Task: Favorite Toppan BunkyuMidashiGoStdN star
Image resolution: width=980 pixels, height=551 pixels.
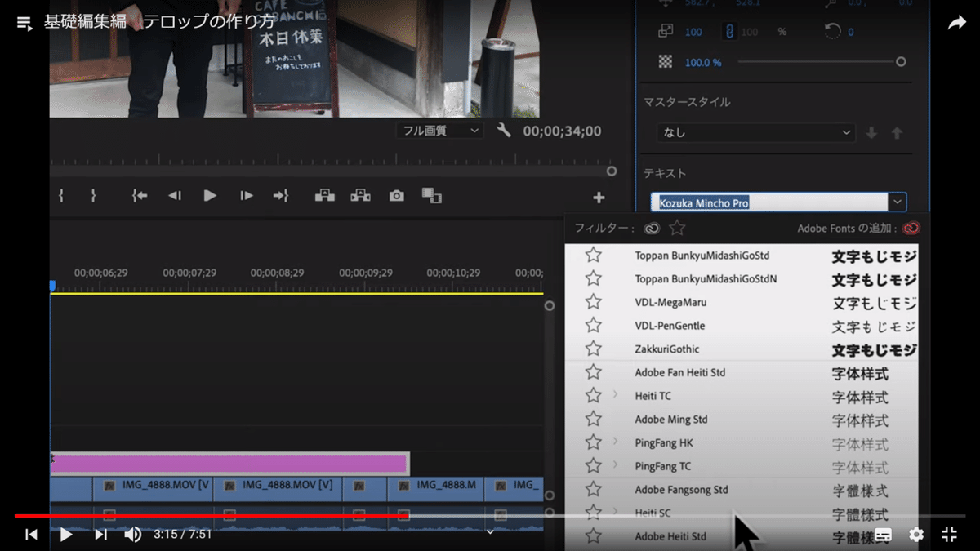Action: (x=593, y=278)
